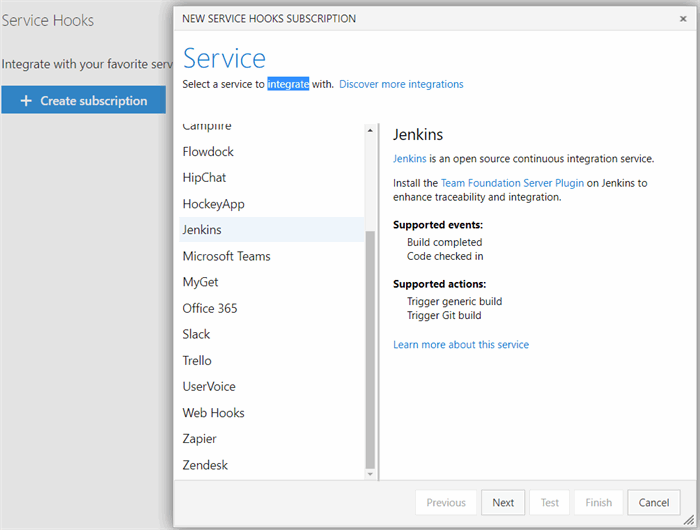Click the service list scrollbar thumb
Screen dimensions: 700x530
371,350
